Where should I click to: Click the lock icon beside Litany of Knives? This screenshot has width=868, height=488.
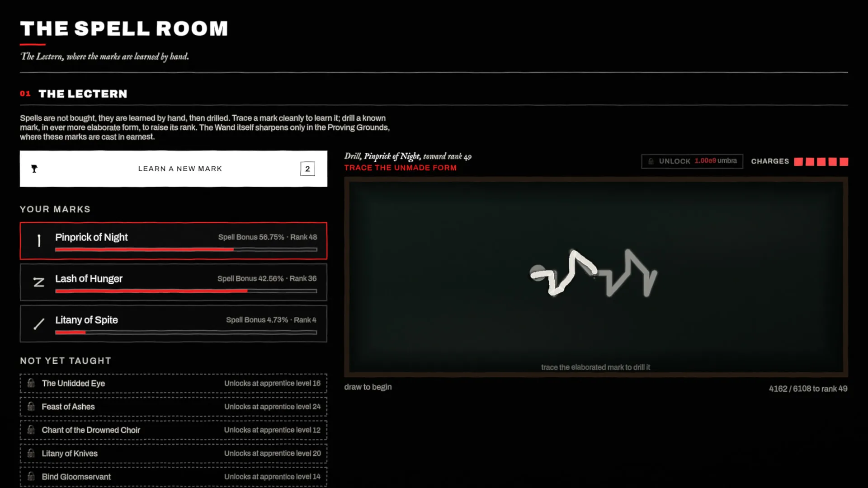(x=31, y=453)
